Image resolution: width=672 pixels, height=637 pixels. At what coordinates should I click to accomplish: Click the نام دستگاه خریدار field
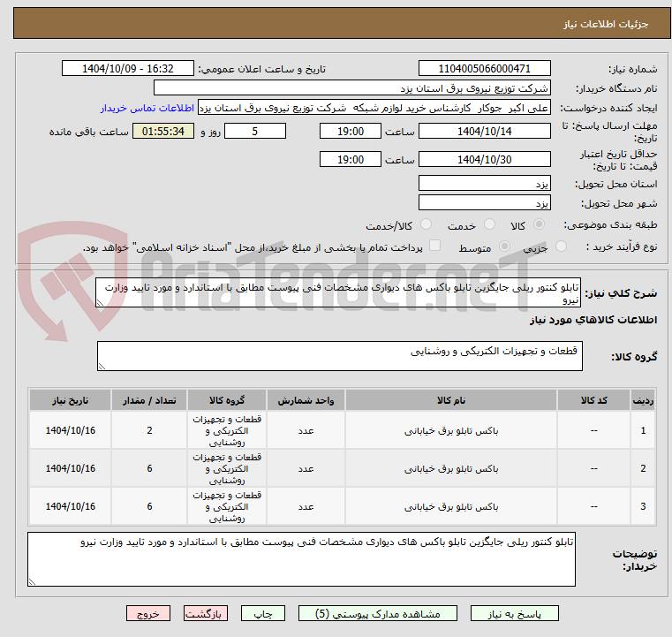pos(351,88)
